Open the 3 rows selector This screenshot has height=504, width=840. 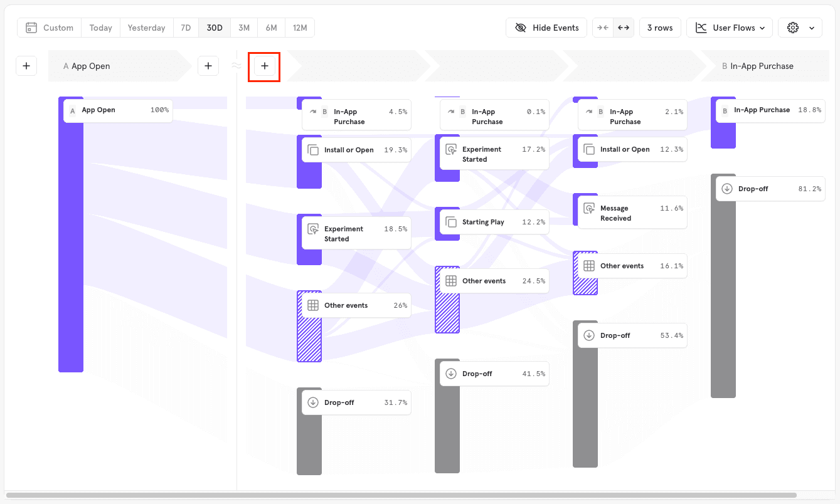pyautogui.click(x=660, y=27)
